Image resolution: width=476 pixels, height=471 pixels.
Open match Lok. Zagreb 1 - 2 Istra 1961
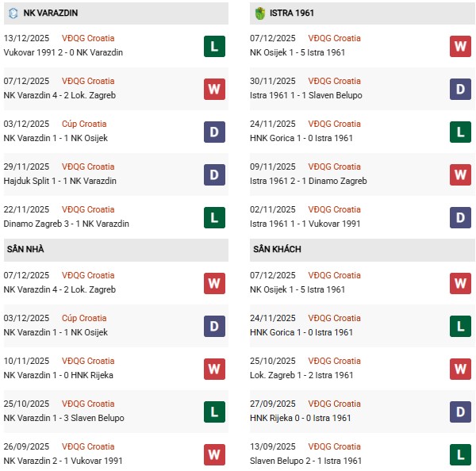tap(301, 375)
